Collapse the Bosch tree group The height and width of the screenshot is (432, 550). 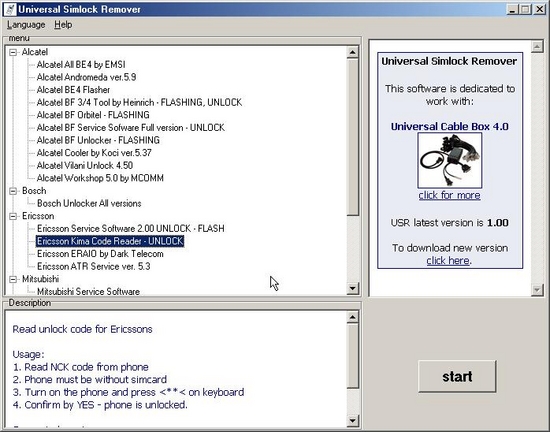pos(13,191)
